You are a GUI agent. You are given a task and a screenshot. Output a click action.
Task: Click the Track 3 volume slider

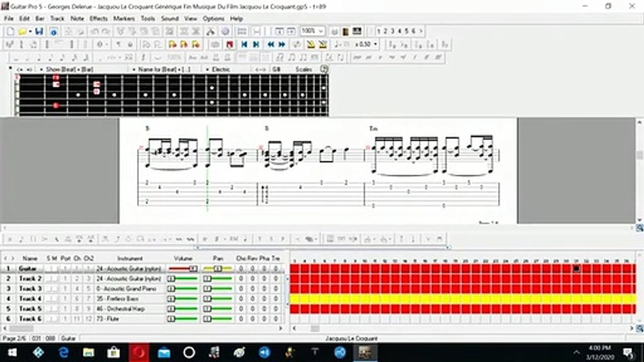(x=183, y=289)
